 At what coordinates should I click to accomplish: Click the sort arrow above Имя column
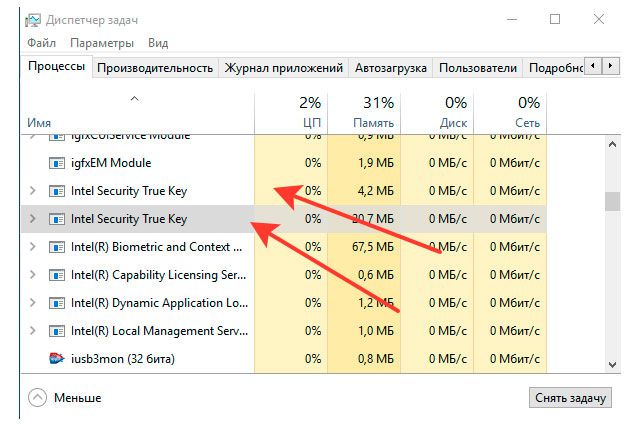pyautogui.click(x=134, y=99)
